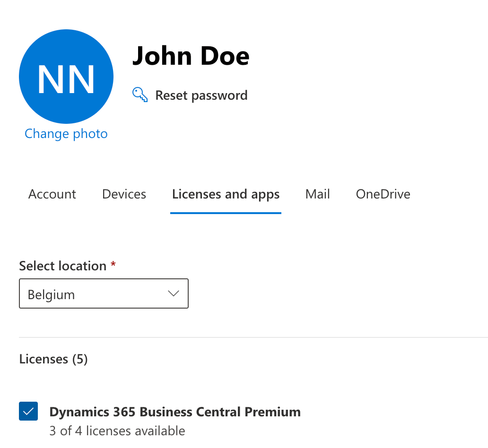Click the Select location field label
Image resolution: width=488 pixels, height=448 pixels.
(62, 266)
